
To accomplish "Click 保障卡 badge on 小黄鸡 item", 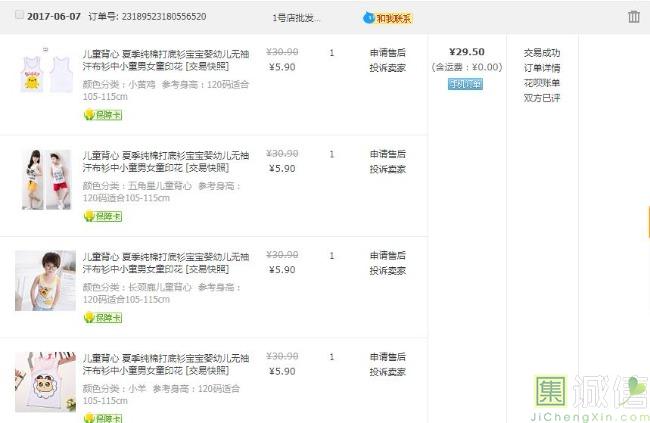I will [x=102, y=115].
